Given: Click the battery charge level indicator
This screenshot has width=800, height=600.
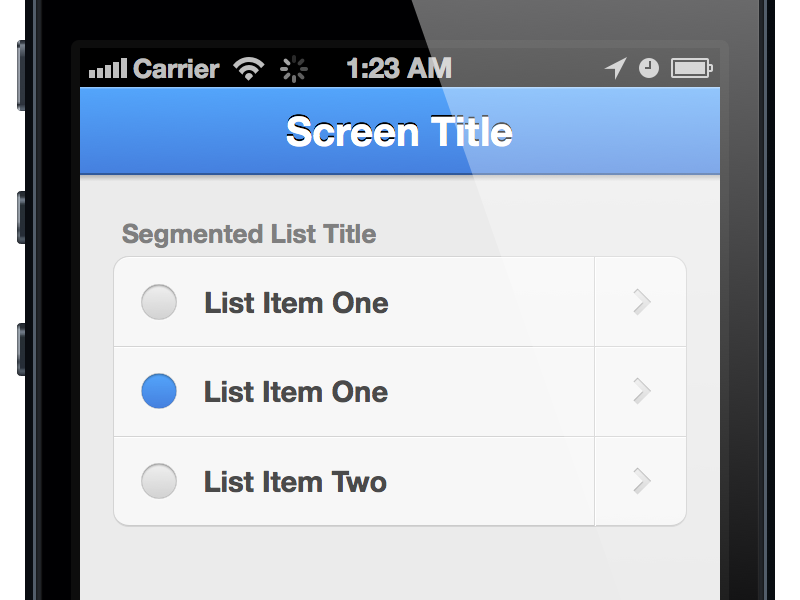Looking at the screenshot, I should (689, 68).
